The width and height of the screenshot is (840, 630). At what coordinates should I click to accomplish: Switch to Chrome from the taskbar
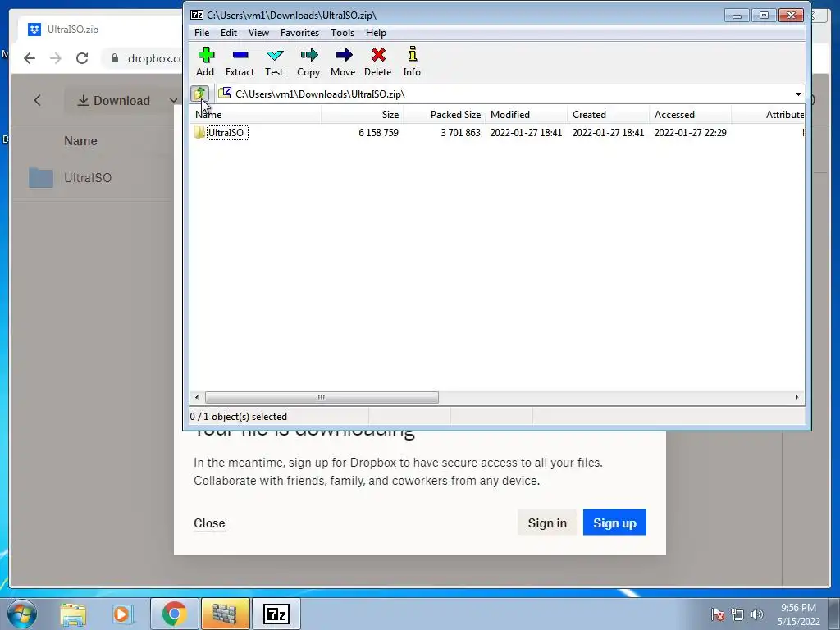(x=174, y=614)
